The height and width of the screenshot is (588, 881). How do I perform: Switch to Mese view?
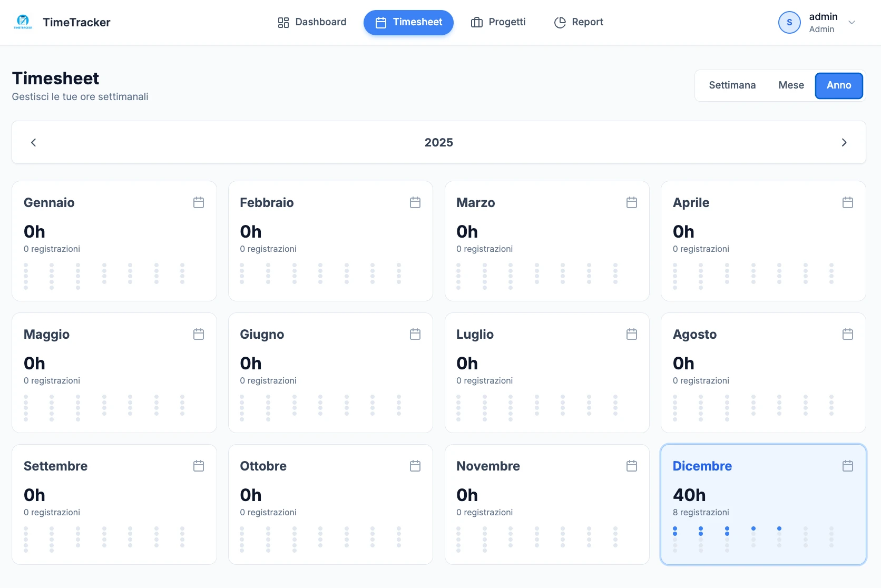click(791, 85)
